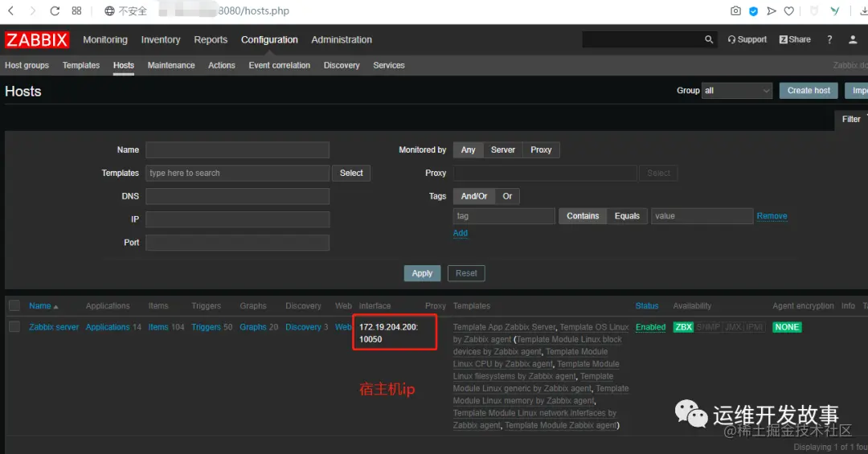Image resolution: width=868 pixels, height=454 pixels.
Task: Click the heart favorite icon
Action: pos(789,10)
